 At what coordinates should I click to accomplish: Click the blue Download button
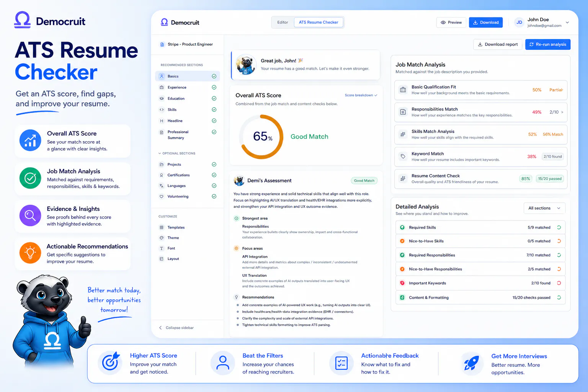point(486,22)
